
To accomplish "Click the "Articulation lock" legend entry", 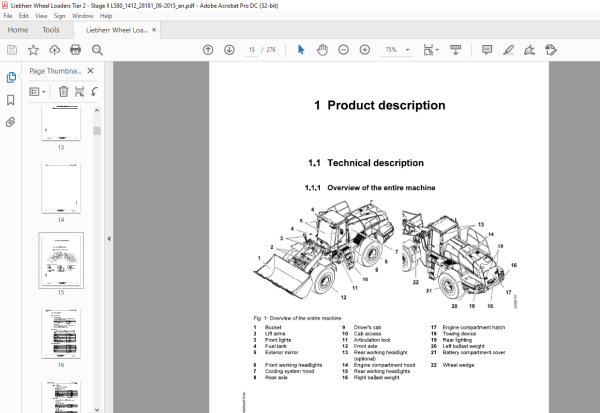I will 372,340.
